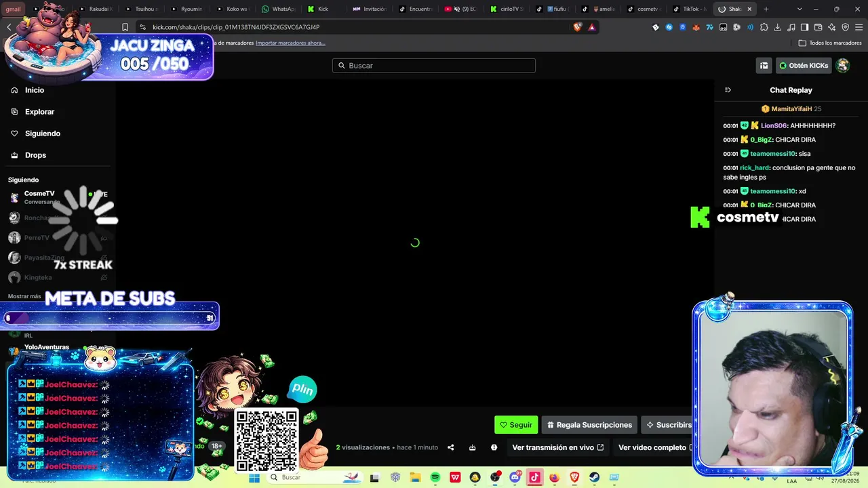Go back with the browser back arrow
868x488 pixels.
click(9, 27)
